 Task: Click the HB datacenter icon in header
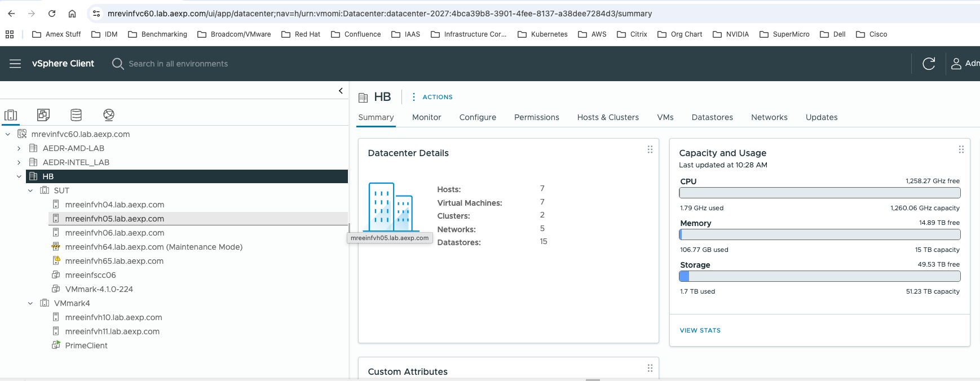click(x=363, y=98)
